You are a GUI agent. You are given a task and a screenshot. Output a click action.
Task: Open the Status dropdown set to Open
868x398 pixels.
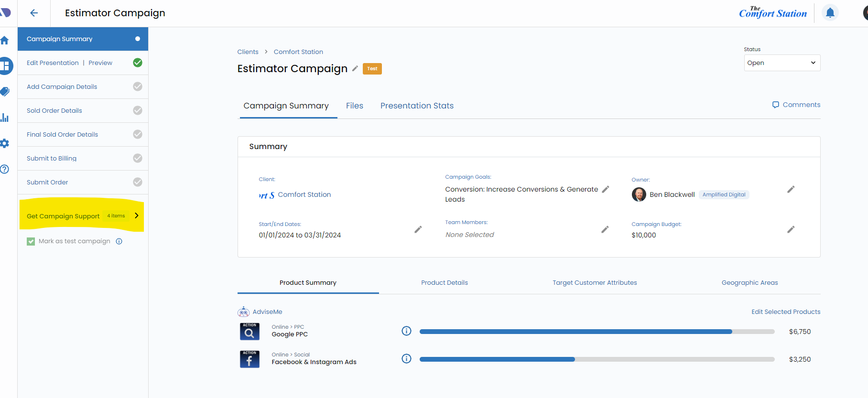pyautogui.click(x=781, y=63)
